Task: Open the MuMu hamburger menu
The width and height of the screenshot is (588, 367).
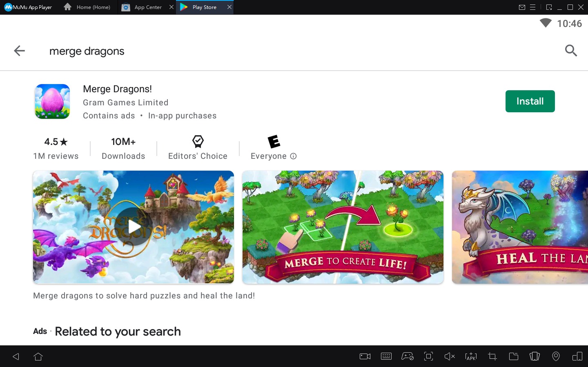Action: point(533,7)
